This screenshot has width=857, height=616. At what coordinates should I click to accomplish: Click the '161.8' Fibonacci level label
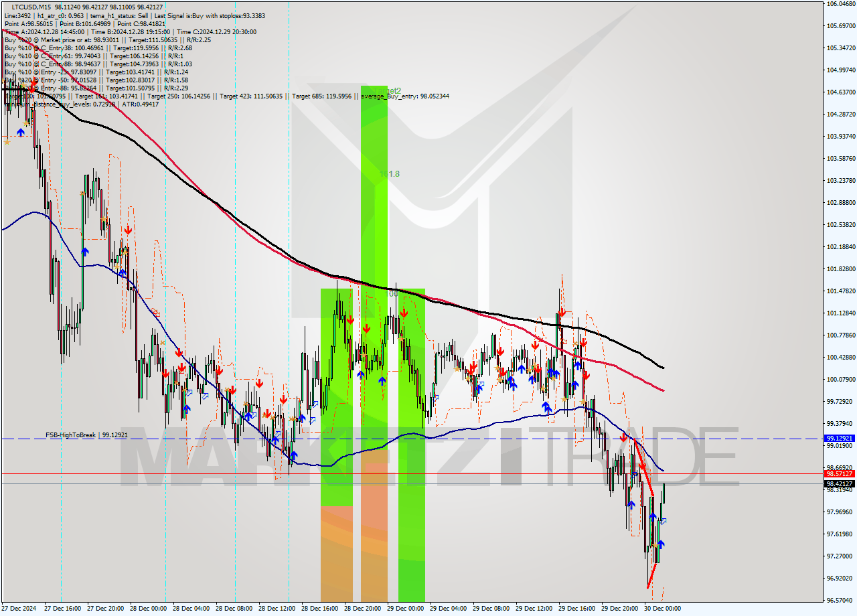click(x=390, y=174)
